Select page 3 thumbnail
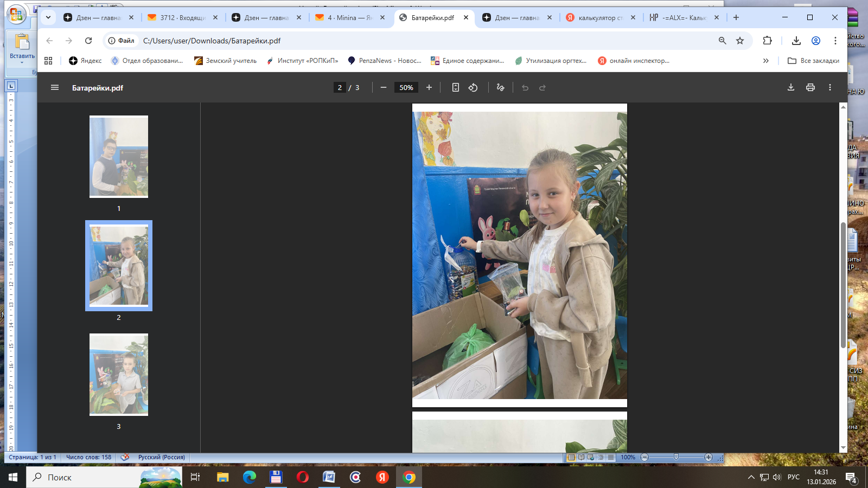The width and height of the screenshot is (868, 488). click(119, 375)
